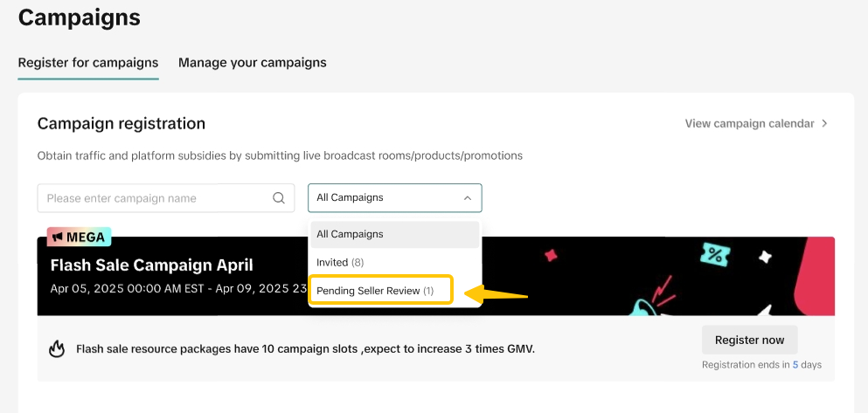Click the yellow arrow pointing at Pending Seller Review
The height and width of the screenshot is (413, 868).
tap(497, 295)
